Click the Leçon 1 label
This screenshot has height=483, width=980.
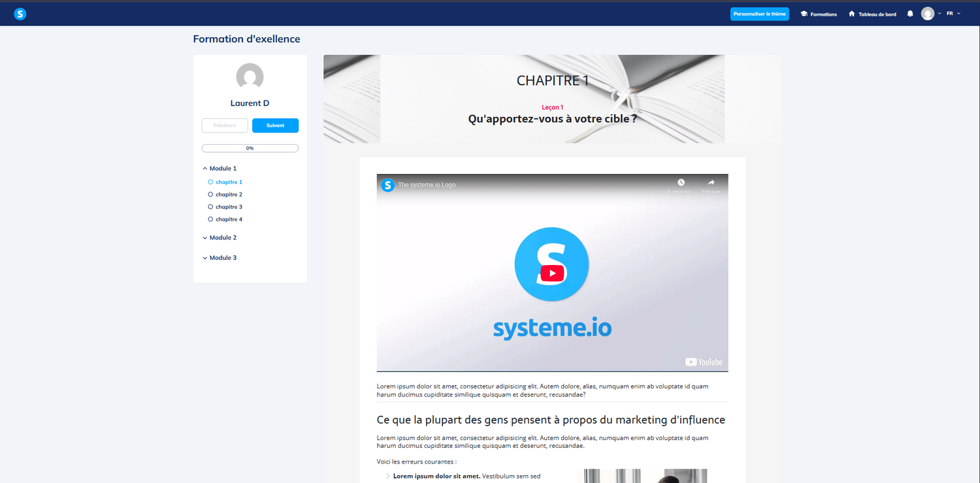[x=553, y=107]
